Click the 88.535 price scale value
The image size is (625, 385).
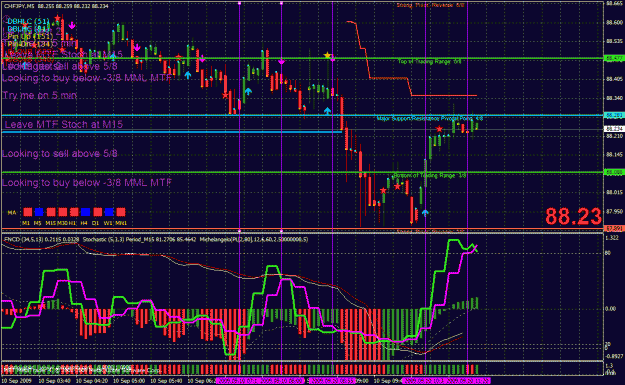[x=614, y=41]
